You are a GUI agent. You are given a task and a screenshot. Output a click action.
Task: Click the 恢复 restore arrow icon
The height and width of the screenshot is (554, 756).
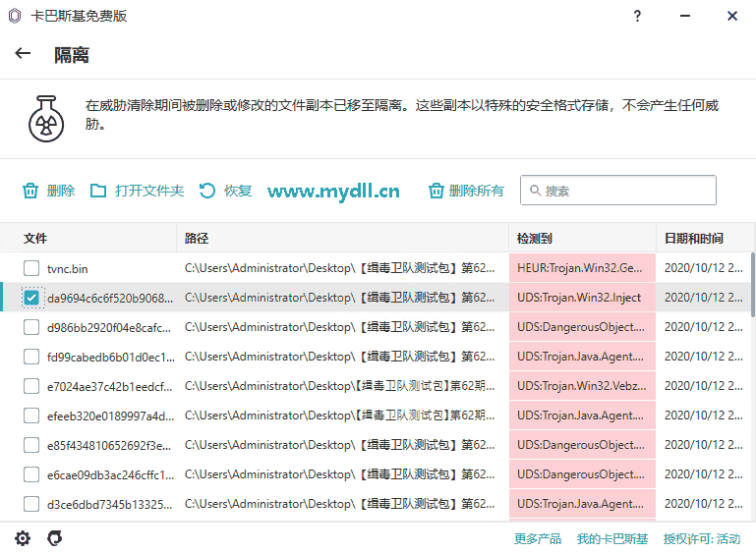tap(207, 191)
